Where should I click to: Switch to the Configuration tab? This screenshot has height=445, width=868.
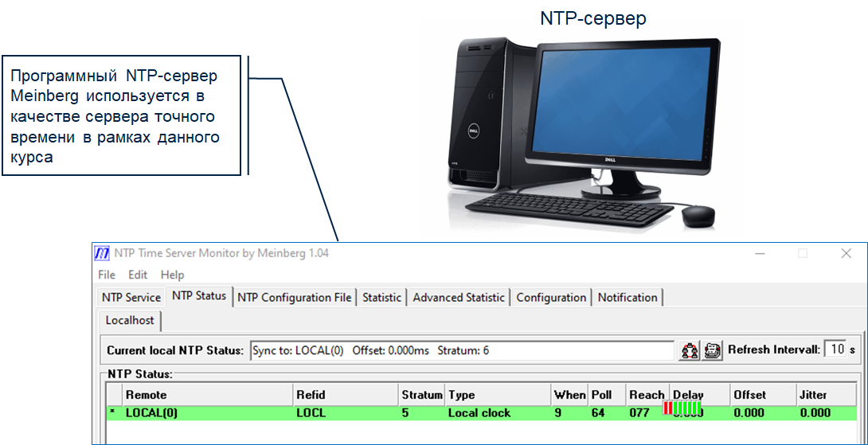(551, 298)
